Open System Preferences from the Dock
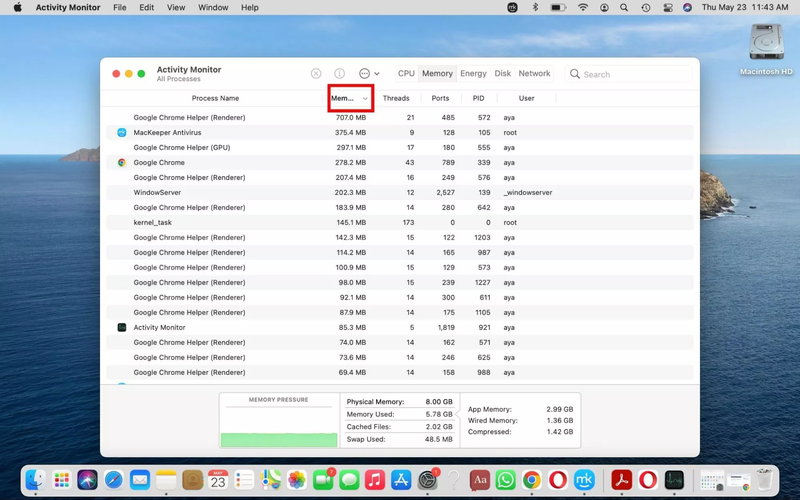Screen dimensions: 800x500 (x=428, y=480)
